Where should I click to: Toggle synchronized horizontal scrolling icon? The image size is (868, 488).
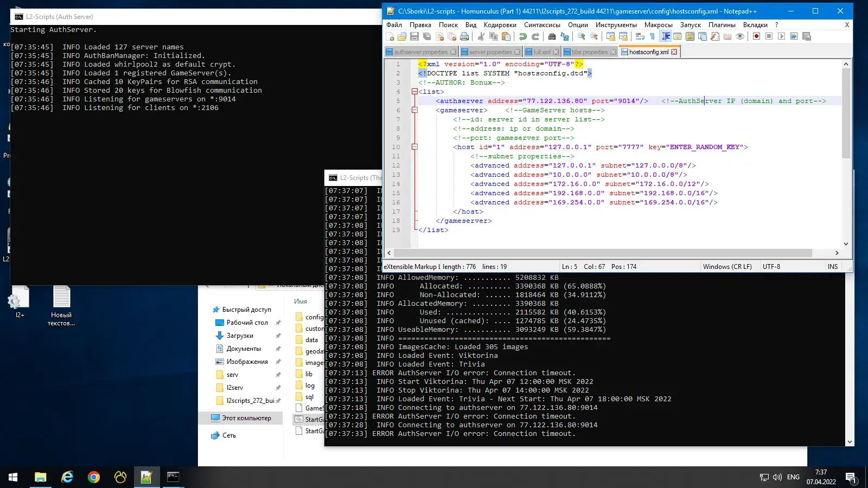[x=623, y=36]
